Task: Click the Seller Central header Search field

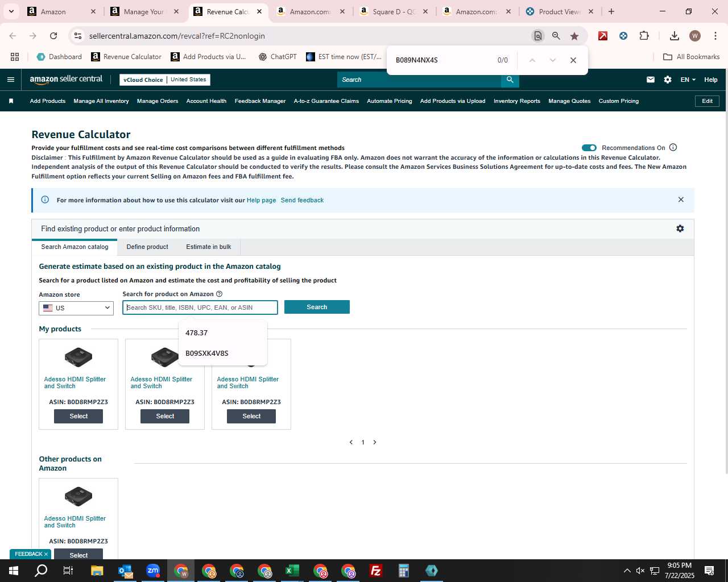Action: [x=419, y=80]
